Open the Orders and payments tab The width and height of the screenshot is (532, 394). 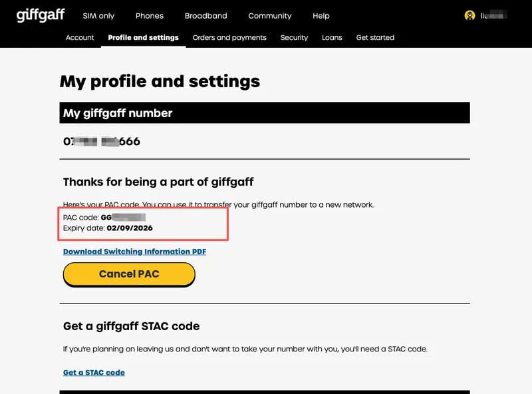(229, 37)
